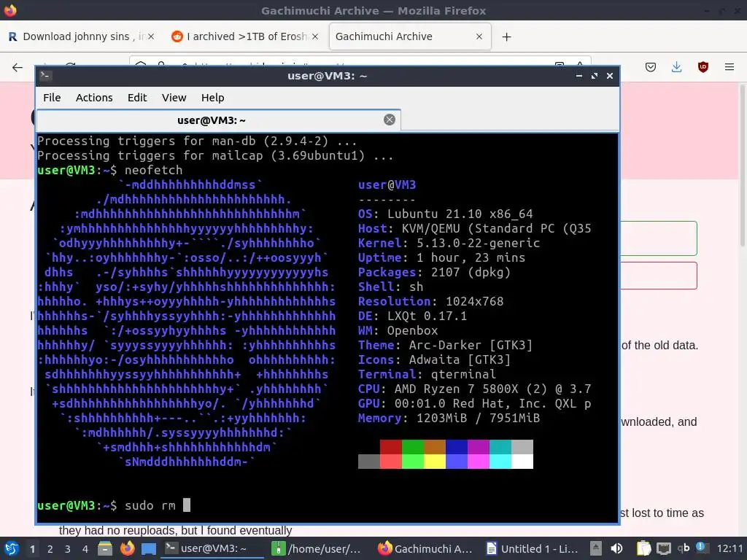Open a new Firefox tab with plus button
This screenshot has height=560, width=747.
(x=506, y=36)
